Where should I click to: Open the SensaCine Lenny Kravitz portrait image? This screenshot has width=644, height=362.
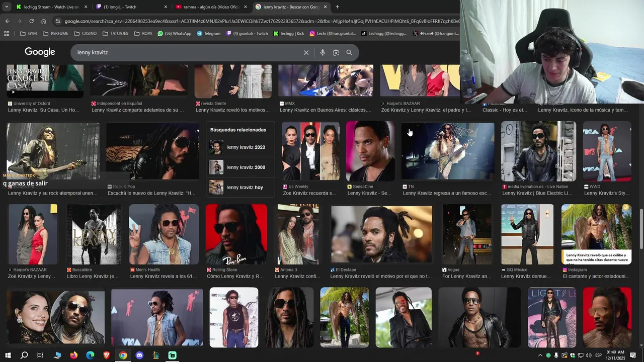click(370, 151)
